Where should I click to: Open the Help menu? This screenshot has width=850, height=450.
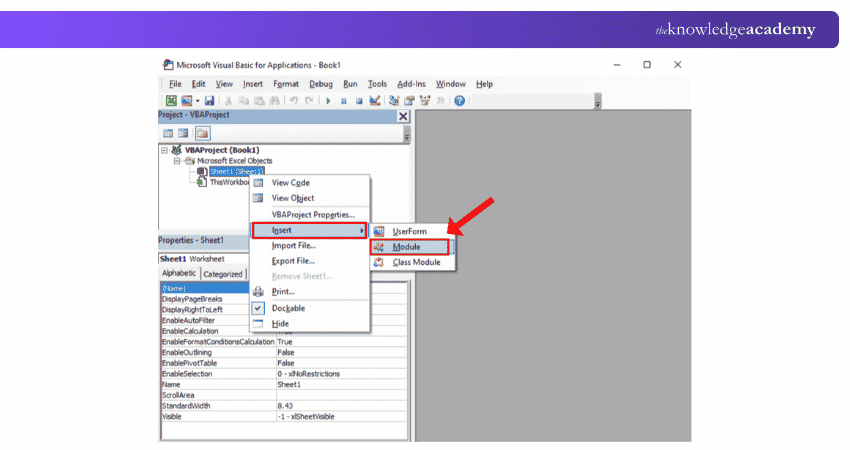(x=484, y=84)
